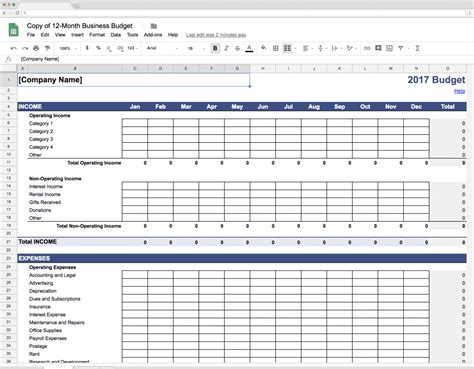Click the 'Accounting and Legal' label
The image size is (474, 369).
point(52,275)
